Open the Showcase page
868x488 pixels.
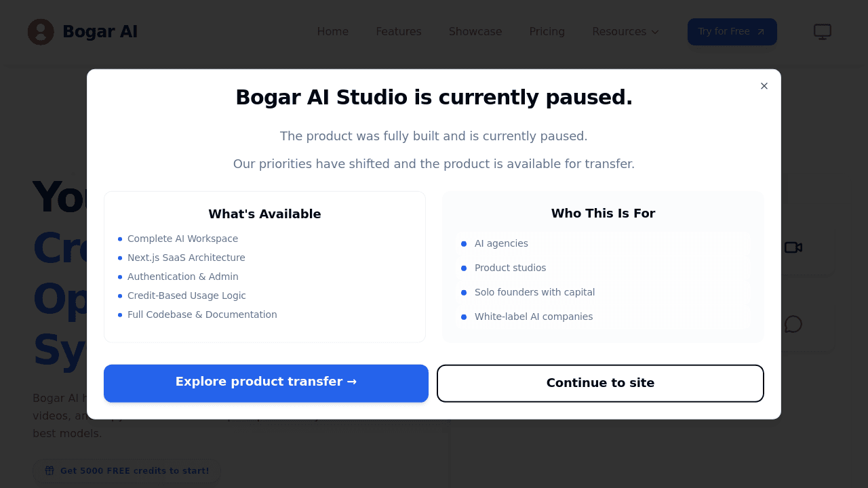coord(475,31)
